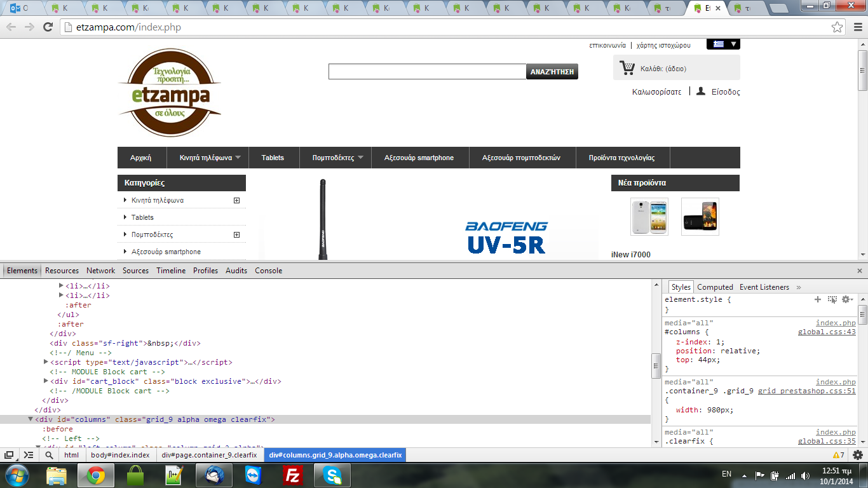Expand the Κινητά τηλέφωνα category plus box
Image resolution: width=868 pixels, height=488 pixels.
[x=236, y=200]
